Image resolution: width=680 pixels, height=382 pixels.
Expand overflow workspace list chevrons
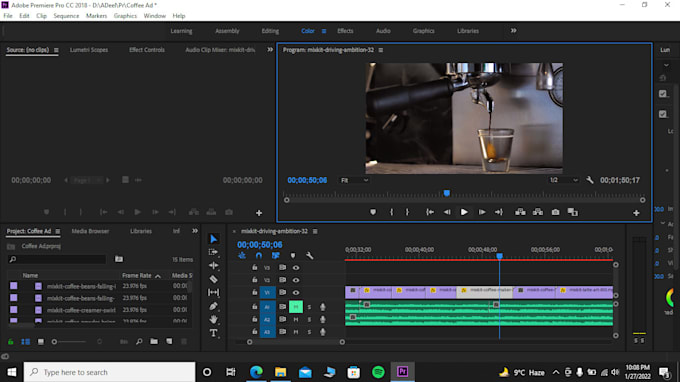(x=513, y=31)
